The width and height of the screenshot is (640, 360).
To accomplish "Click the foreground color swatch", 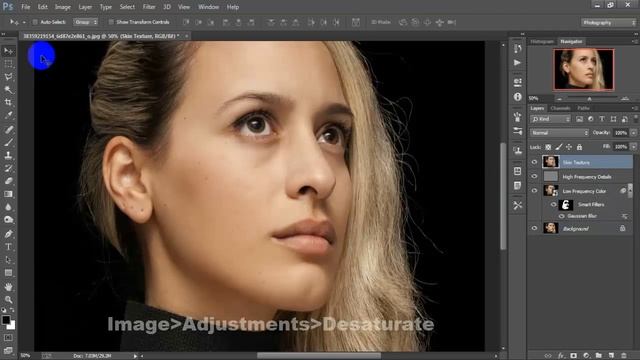I will point(6,320).
